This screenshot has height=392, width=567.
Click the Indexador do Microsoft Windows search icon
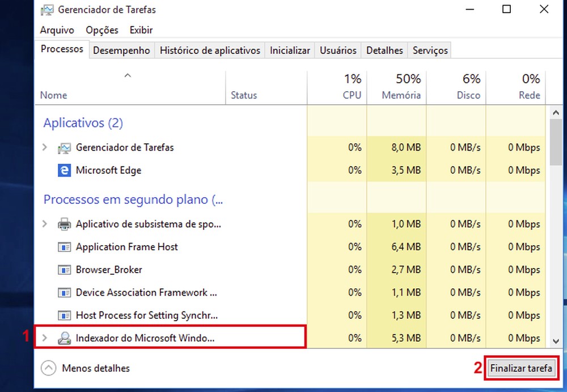(64, 338)
